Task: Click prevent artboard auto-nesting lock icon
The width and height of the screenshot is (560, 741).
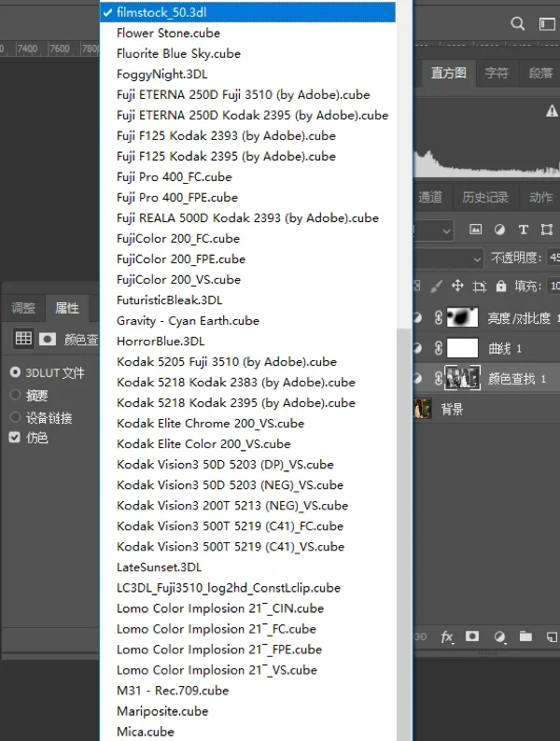Action: click(479, 286)
